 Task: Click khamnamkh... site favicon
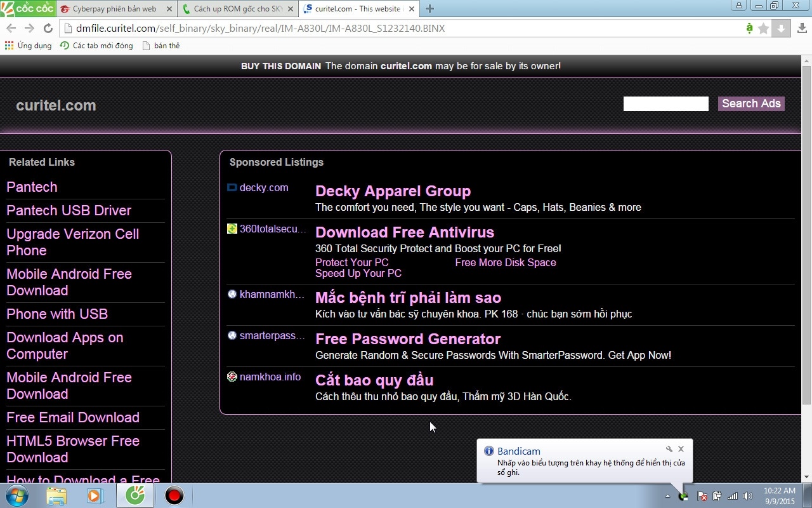(x=232, y=294)
